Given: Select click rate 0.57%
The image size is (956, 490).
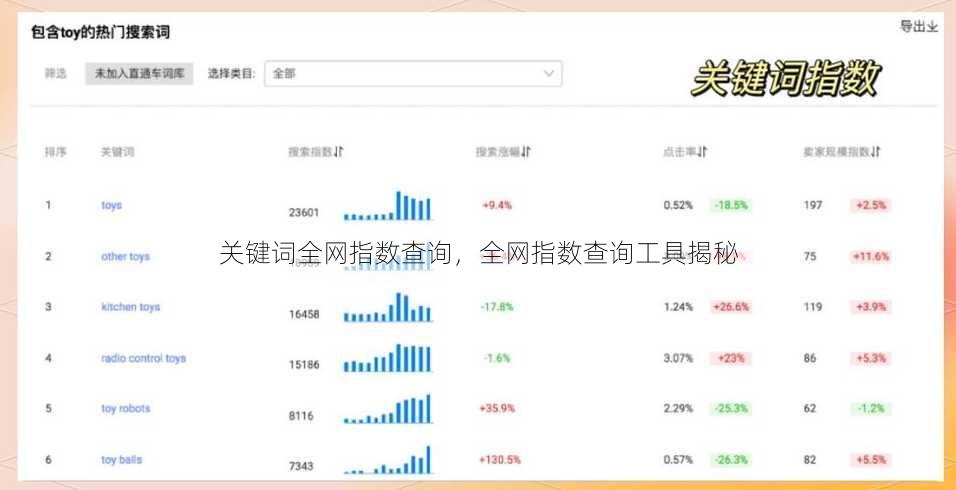Looking at the screenshot, I should click(x=678, y=460).
